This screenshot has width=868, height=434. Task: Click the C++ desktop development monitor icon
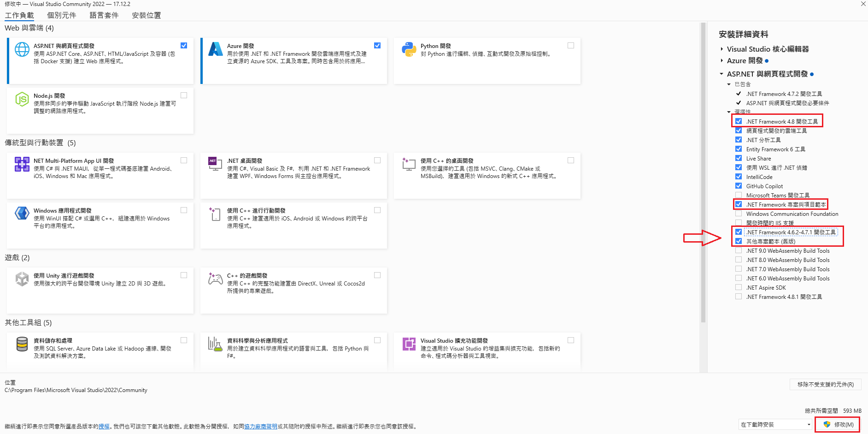(409, 164)
